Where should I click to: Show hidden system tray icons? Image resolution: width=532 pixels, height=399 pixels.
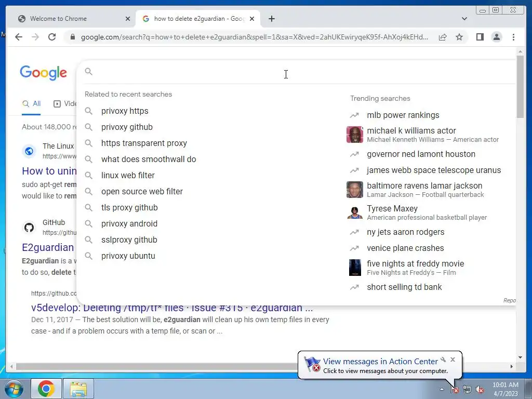(x=442, y=389)
